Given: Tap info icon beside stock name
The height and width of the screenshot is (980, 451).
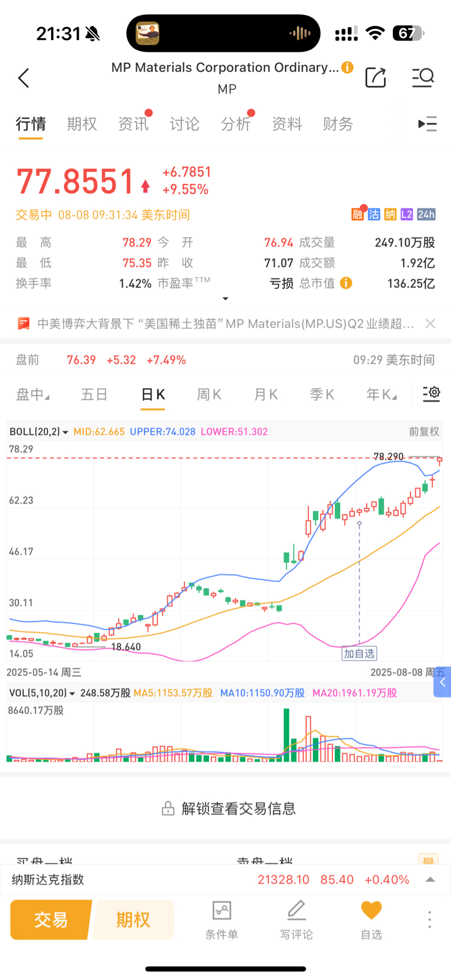Looking at the screenshot, I should [x=348, y=68].
